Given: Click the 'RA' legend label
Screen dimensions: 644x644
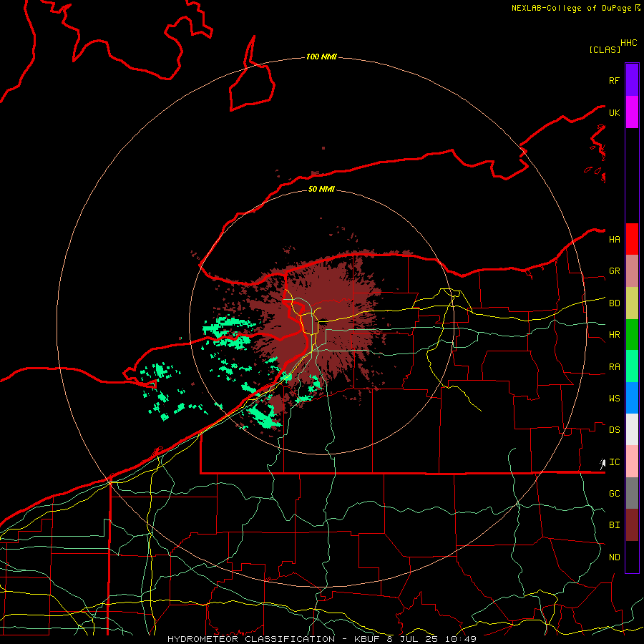Looking at the screenshot, I should coord(614,367).
